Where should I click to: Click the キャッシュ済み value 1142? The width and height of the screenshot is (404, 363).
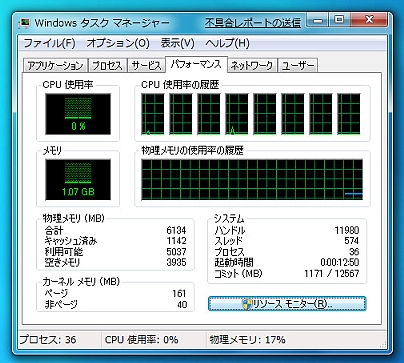pos(176,241)
